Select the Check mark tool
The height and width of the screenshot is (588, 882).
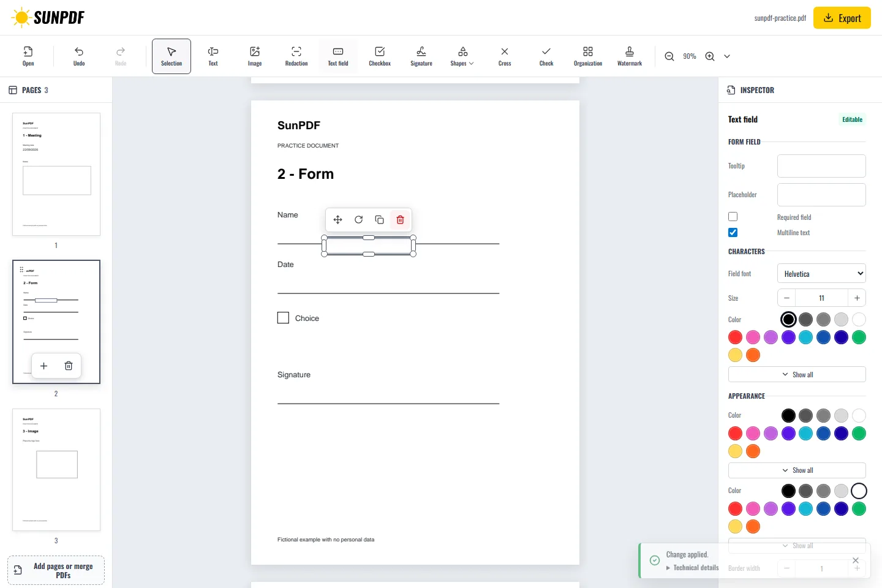(546, 56)
